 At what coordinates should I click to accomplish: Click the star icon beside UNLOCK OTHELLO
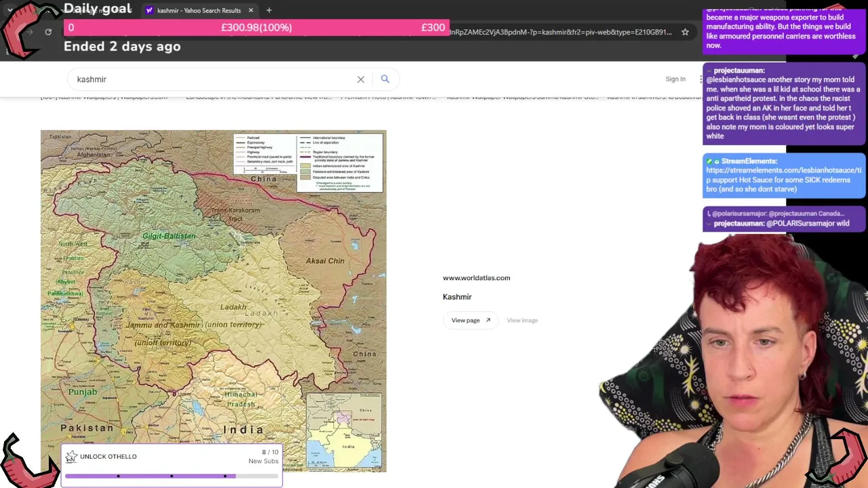[71, 457]
